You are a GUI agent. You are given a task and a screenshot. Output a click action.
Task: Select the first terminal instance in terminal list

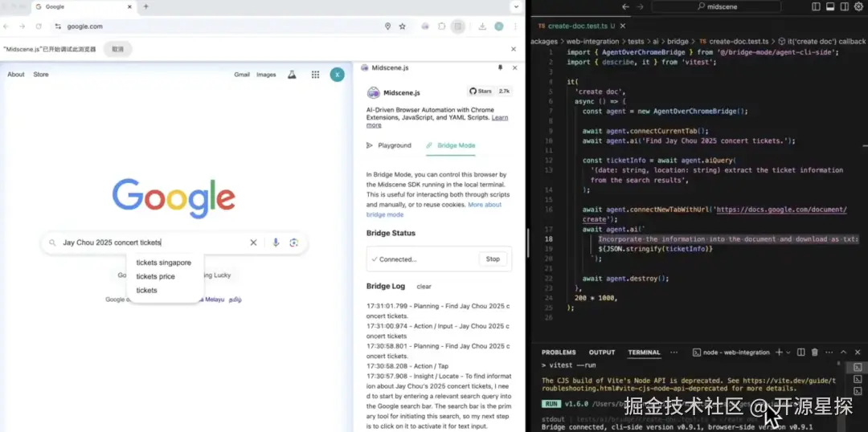pos(858,367)
